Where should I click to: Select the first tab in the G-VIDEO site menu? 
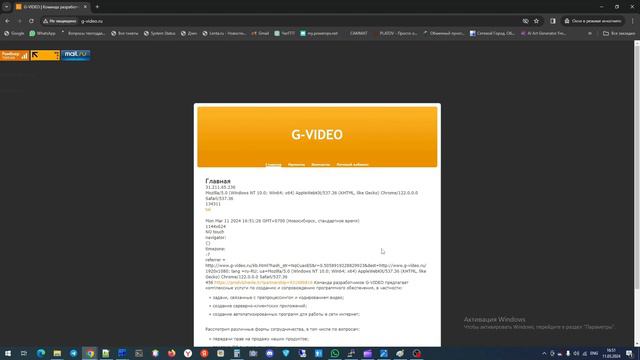pos(273,164)
